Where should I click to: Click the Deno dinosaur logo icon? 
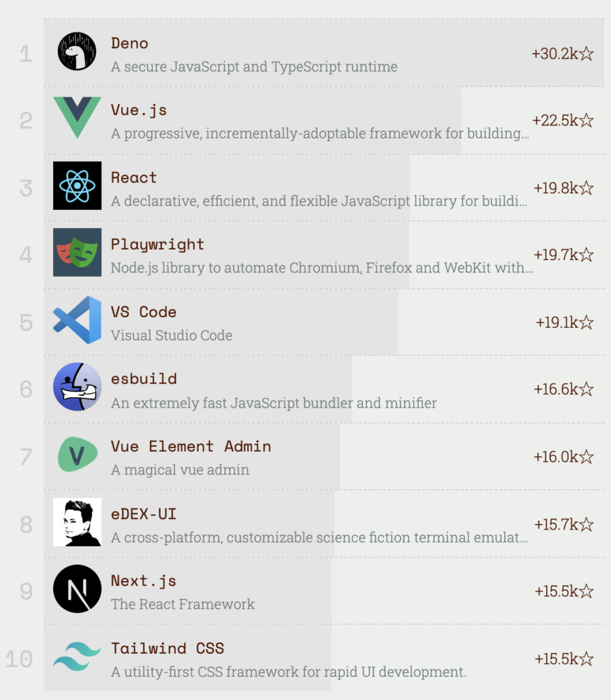pos(77,51)
